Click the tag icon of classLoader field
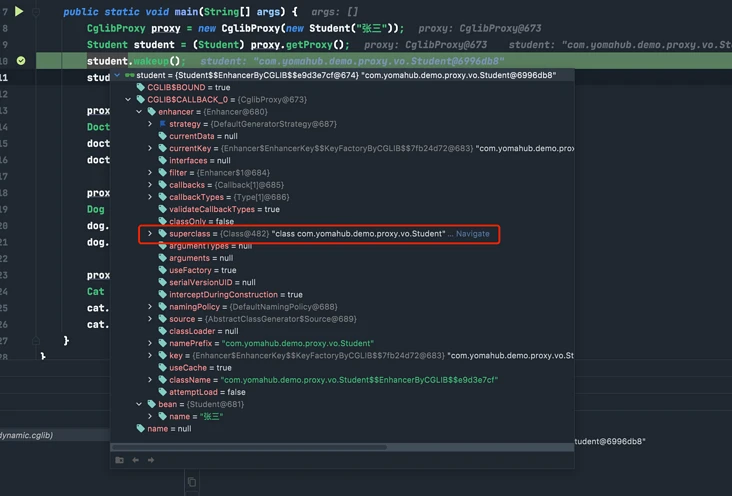This screenshot has width=732, height=496. (162, 331)
